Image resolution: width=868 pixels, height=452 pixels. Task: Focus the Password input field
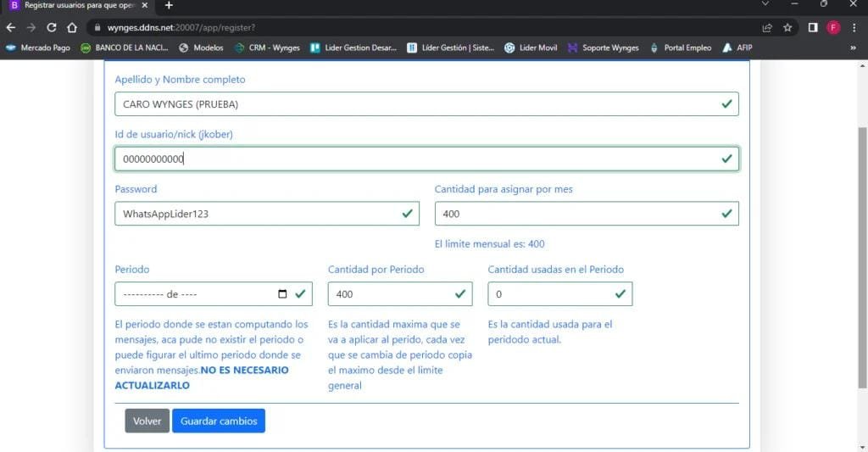pyautogui.click(x=259, y=214)
